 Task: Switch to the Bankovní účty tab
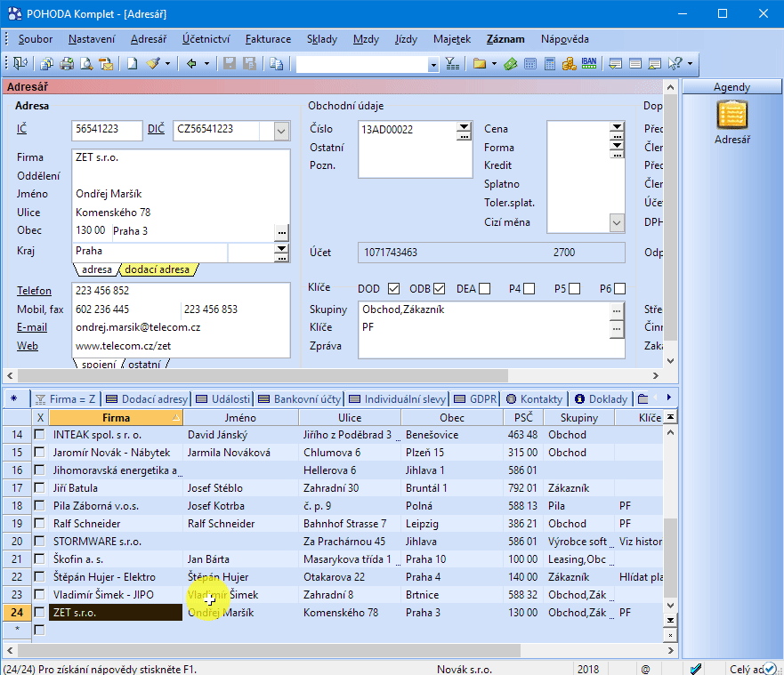click(300, 398)
